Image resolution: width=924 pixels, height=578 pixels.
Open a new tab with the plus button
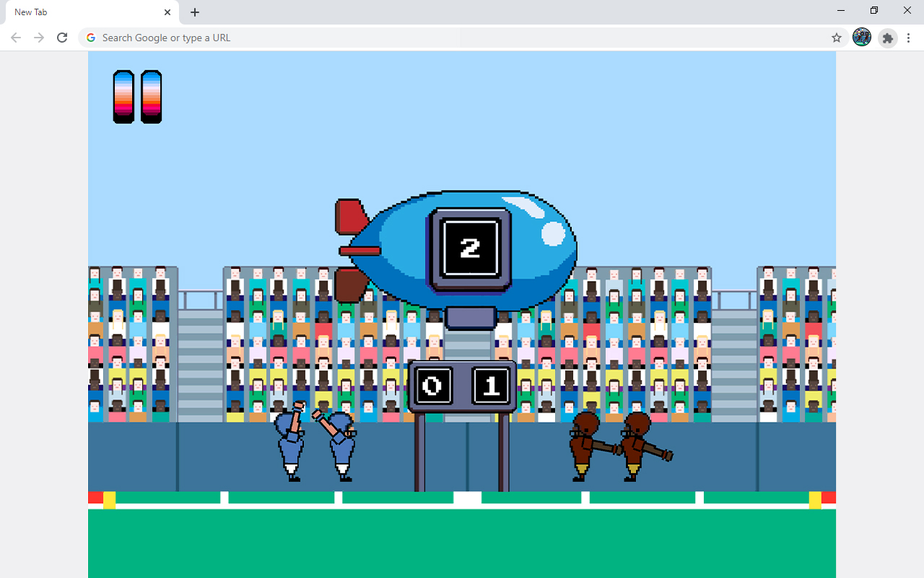(194, 12)
